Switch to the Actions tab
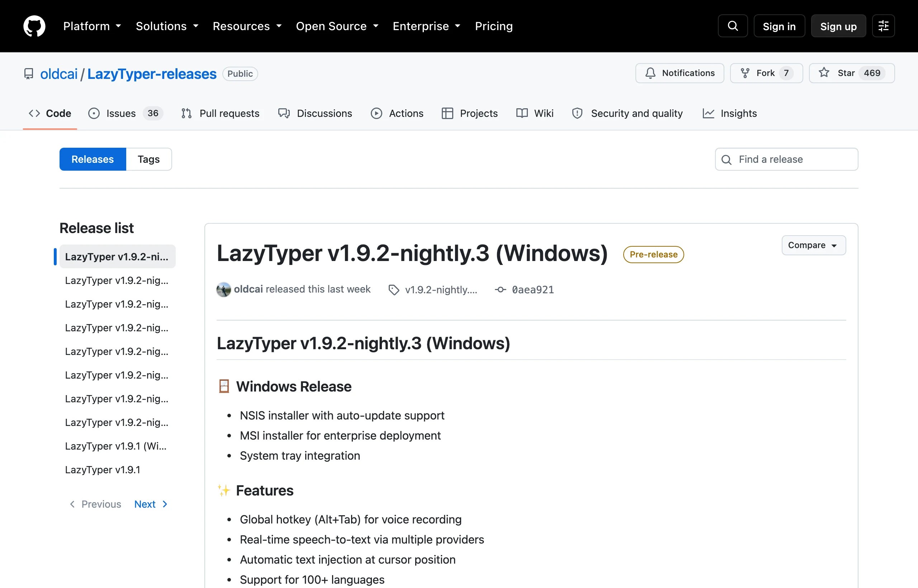The height and width of the screenshot is (588, 918). pyautogui.click(x=397, y=113)
